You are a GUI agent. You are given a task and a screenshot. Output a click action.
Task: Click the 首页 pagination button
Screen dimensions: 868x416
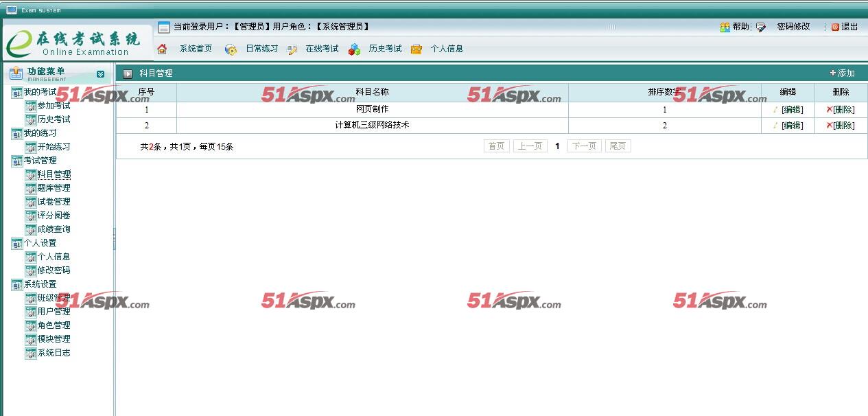click(497, 146)
